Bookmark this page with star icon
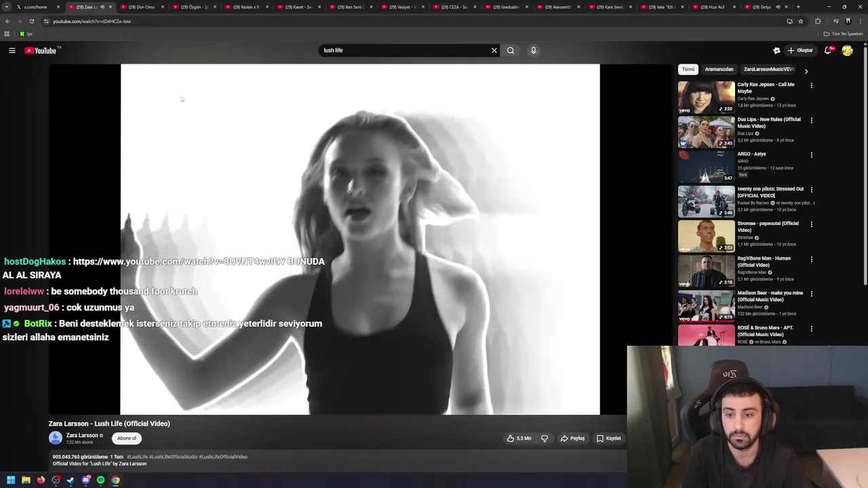Viewport: 868px width, 488px height. coord(801,21)
